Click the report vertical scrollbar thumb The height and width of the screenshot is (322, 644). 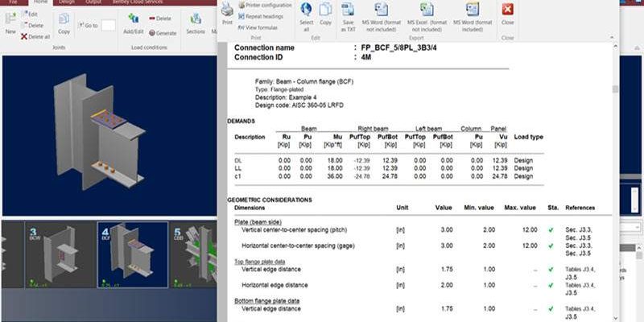(x=615, y=89)
